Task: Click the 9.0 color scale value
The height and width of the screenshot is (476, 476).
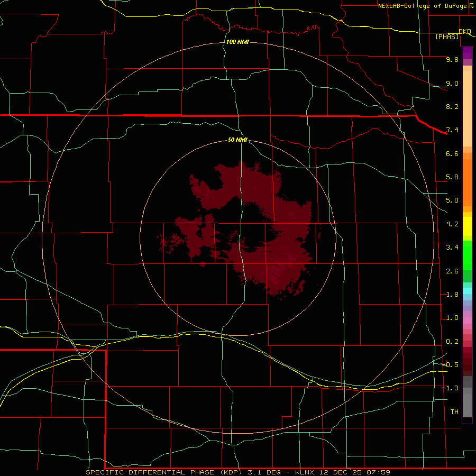Action: (x=452, y=83)
